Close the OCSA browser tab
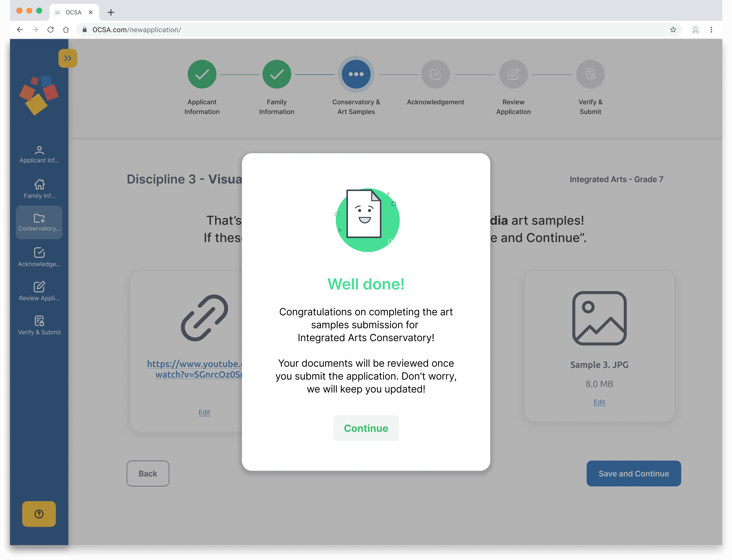 tap(91, 12)
